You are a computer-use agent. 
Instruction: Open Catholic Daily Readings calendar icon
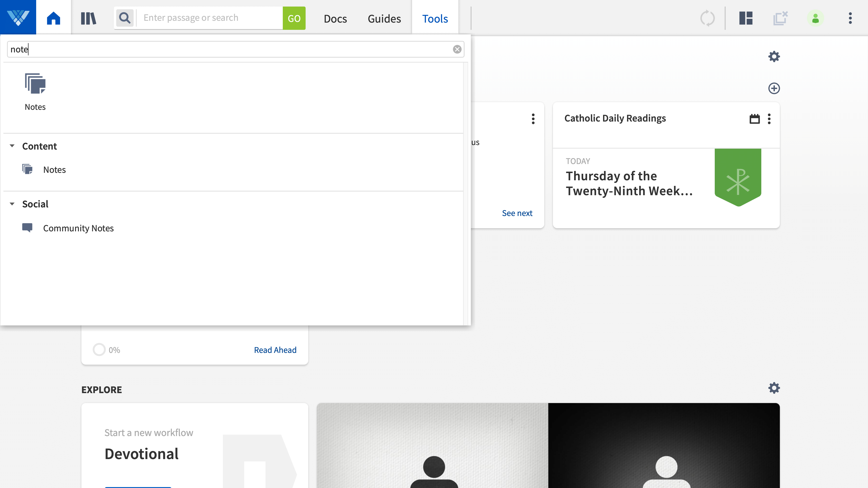point(755,119)
